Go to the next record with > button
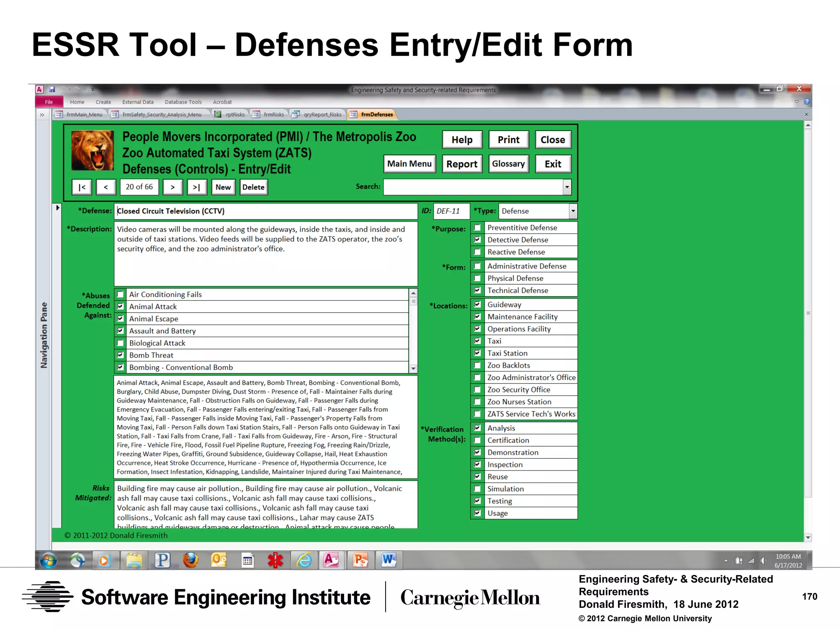 (173, 187)
